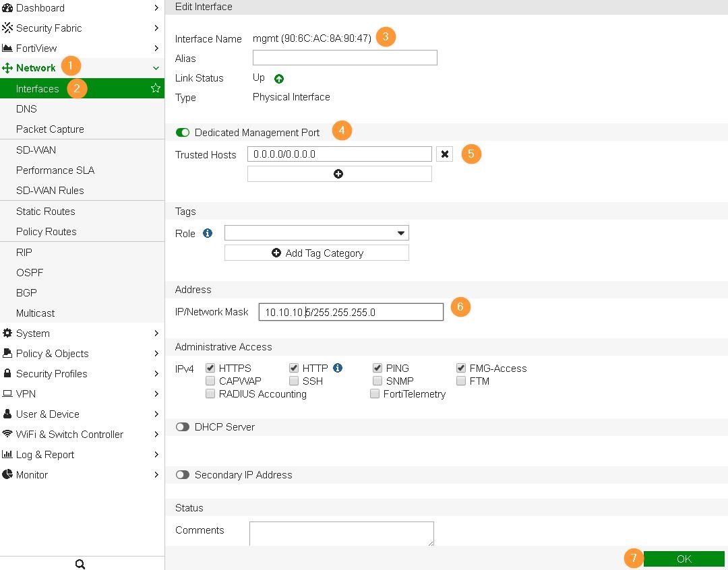
Task: Click the System gear icon
Action: click(7, 333)
